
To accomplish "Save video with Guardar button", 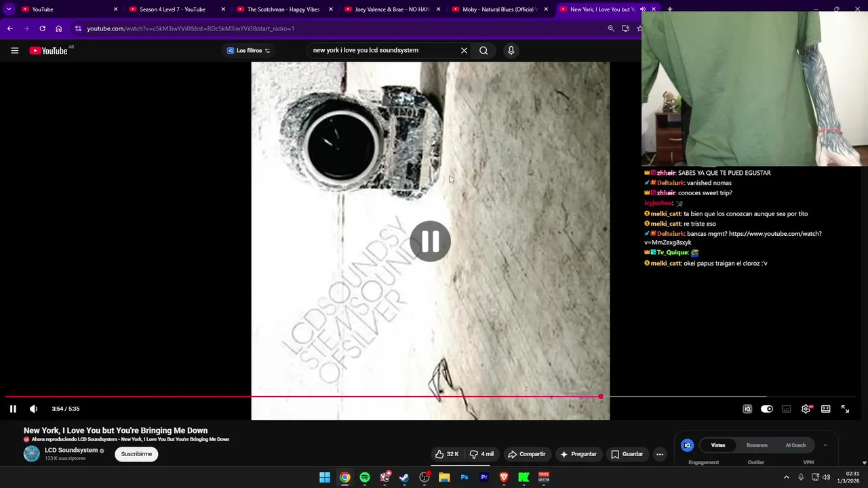I will pos(627,454).
